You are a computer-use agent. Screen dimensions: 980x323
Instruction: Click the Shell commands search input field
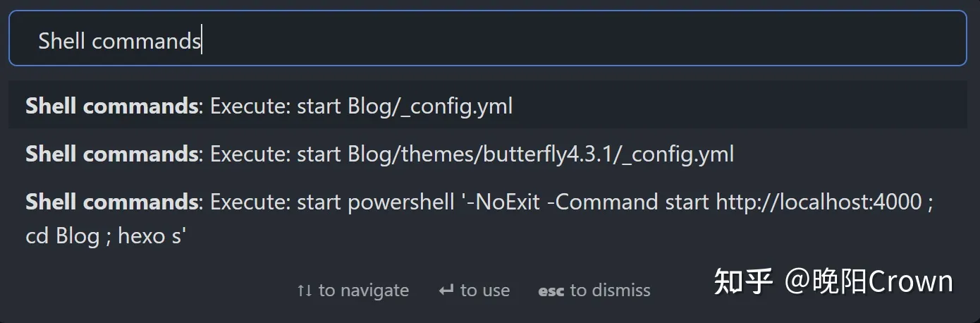coord(486,41)
